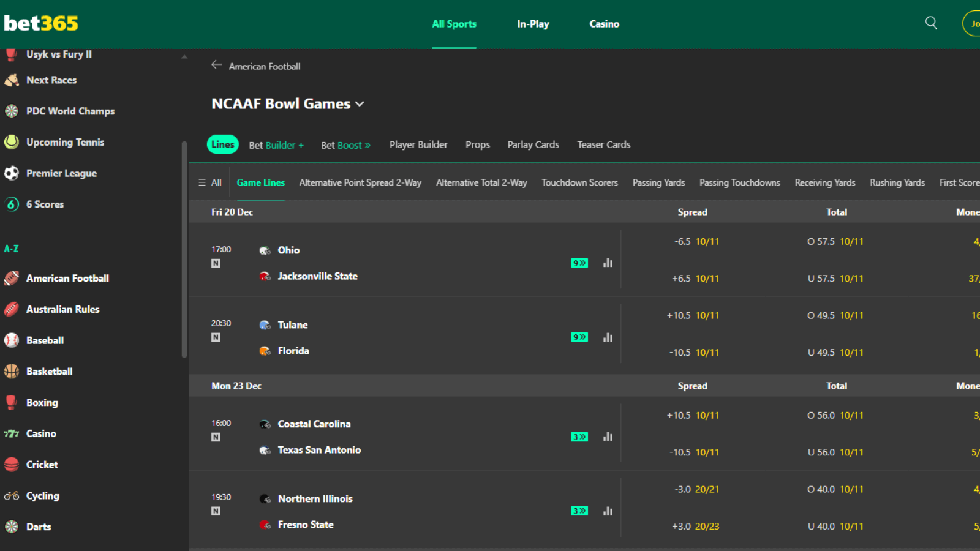This screenshot has width=980, height=551.
Task: Open Teaser Cards tab
Action: coord(603,144)
